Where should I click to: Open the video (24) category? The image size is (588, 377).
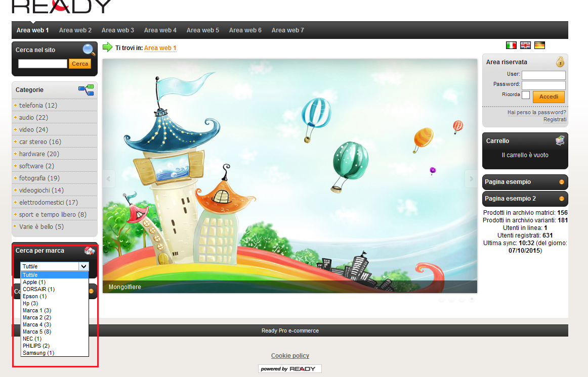34,129
